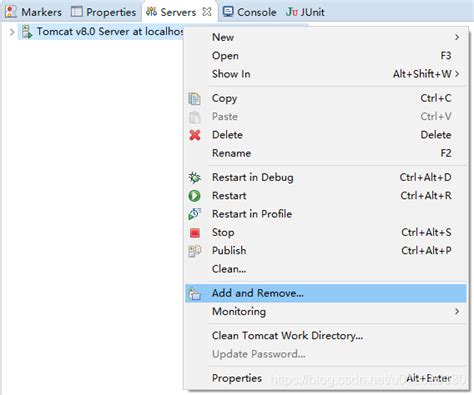Click the Publish icon
474x395 pixels.
(x=195, y=251)
